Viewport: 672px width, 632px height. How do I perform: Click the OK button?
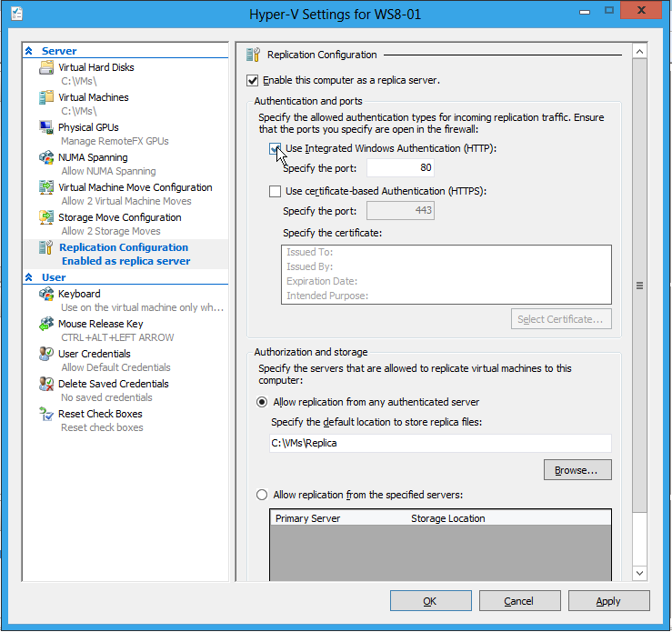430,601
